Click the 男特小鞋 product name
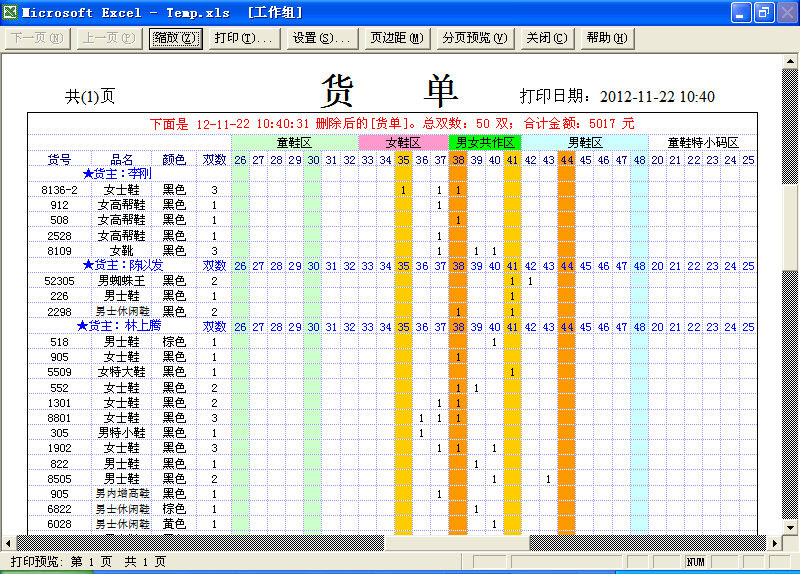 [121, 433]
